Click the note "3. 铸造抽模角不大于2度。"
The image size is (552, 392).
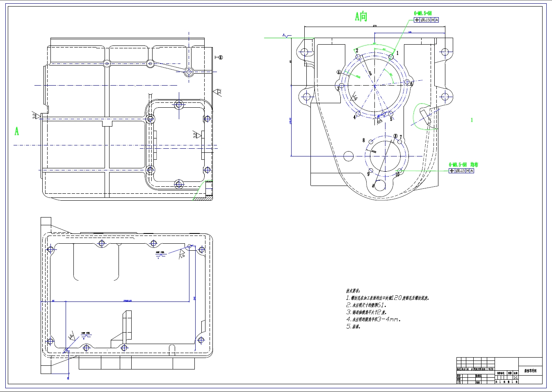[366, 312]
